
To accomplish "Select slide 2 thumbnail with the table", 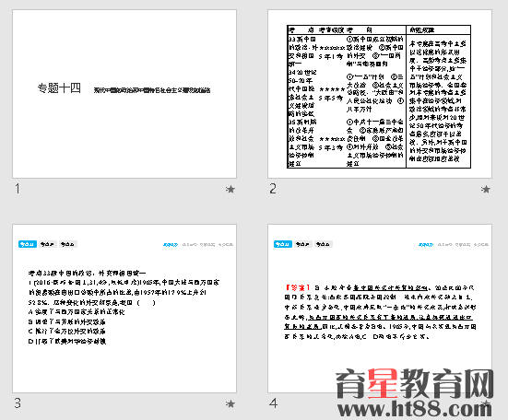I will (x=380, y=94).
